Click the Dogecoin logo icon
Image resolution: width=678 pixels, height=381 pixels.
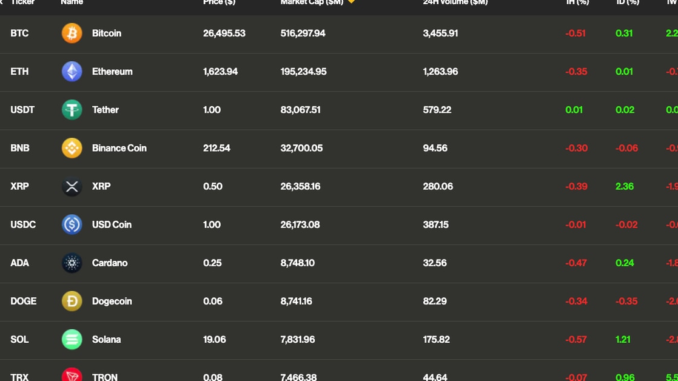click(72, 301)
